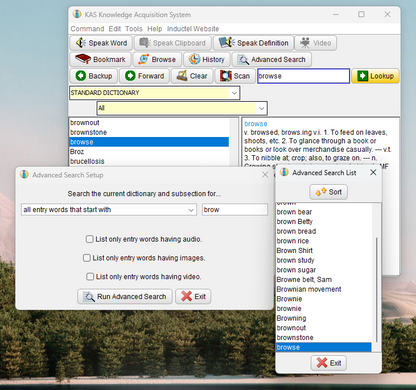Click the Clear broom icon button
Screen dimensions: 416x390
pyautogui.click(x=182, y=76)
